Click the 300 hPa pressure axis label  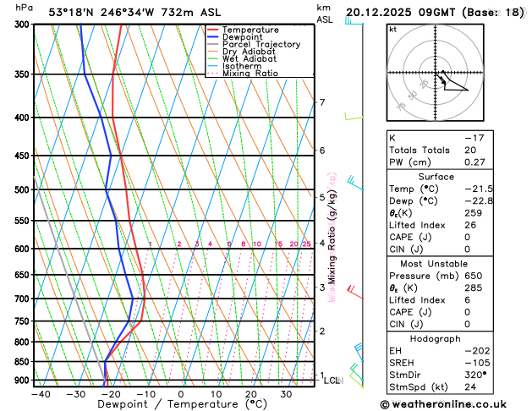(24, 25)
